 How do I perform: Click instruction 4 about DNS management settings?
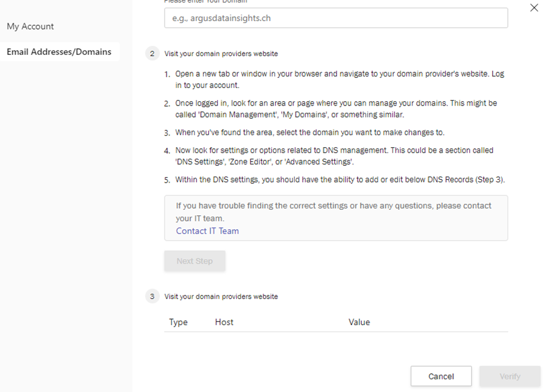(x=334, y=156)
